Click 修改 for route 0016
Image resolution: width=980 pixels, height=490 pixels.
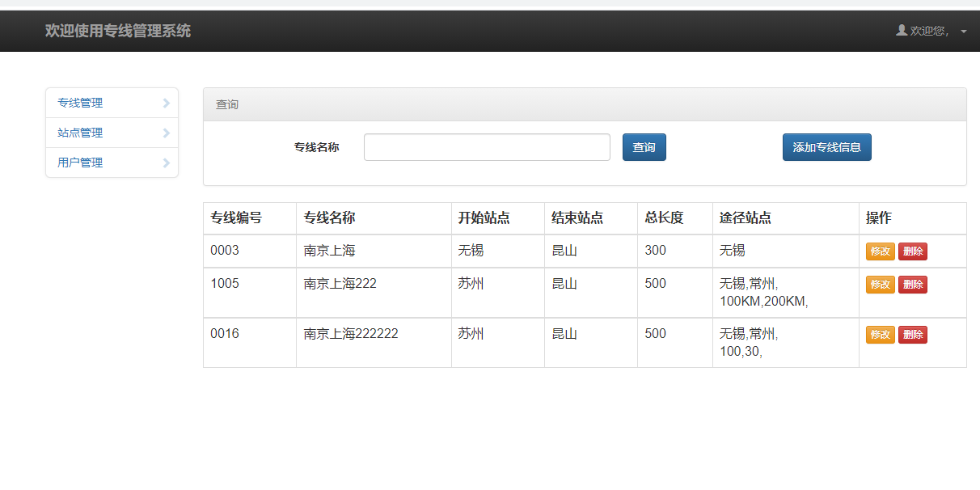881,335
